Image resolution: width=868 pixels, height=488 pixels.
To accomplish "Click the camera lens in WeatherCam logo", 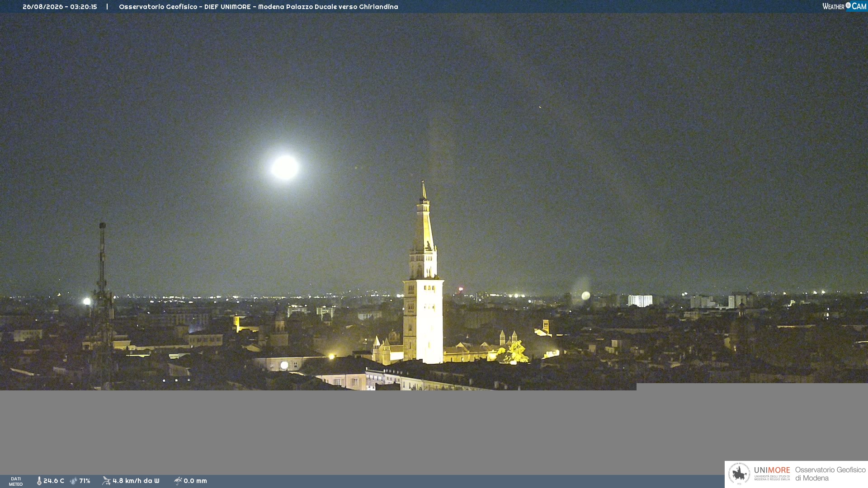I will [x=848, y=5].
